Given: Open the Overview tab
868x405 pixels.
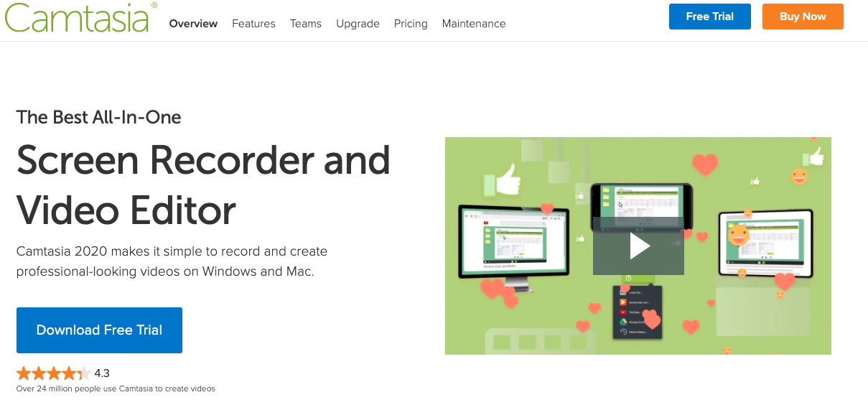Looking at the screenshot, I should click(193, 24).
